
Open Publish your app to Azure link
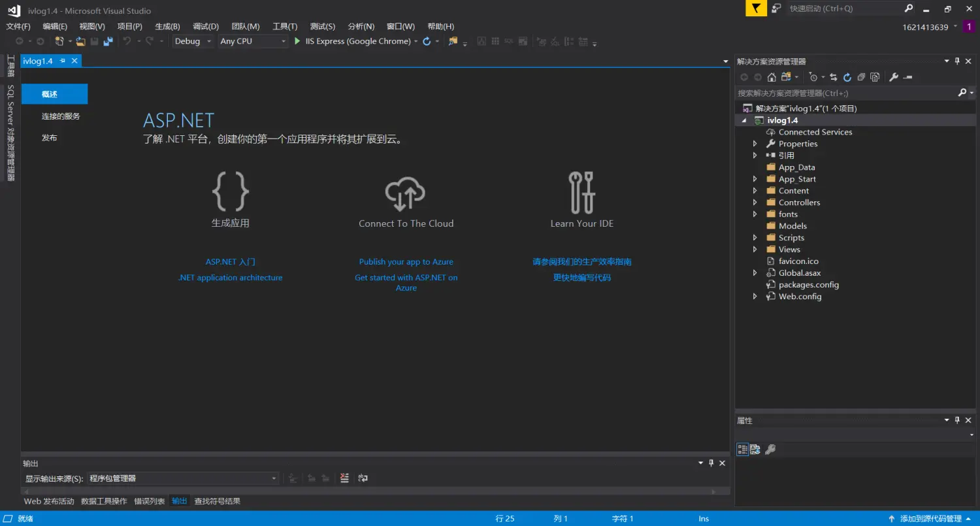(x=406, y=262)
